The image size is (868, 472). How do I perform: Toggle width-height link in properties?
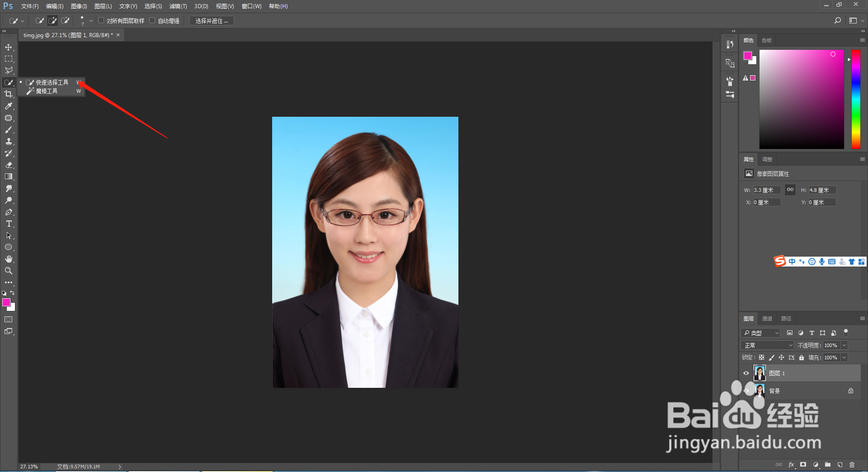click(x=790, y=190)
